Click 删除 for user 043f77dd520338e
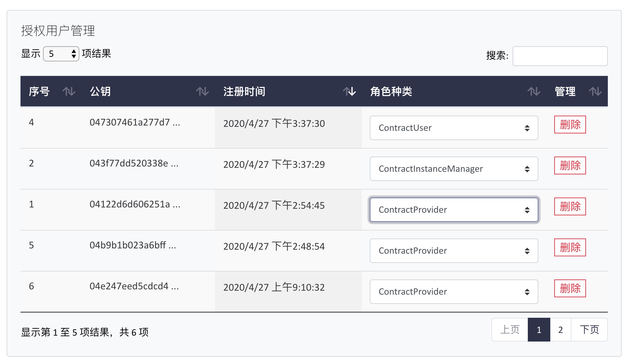 pos(570,165)
